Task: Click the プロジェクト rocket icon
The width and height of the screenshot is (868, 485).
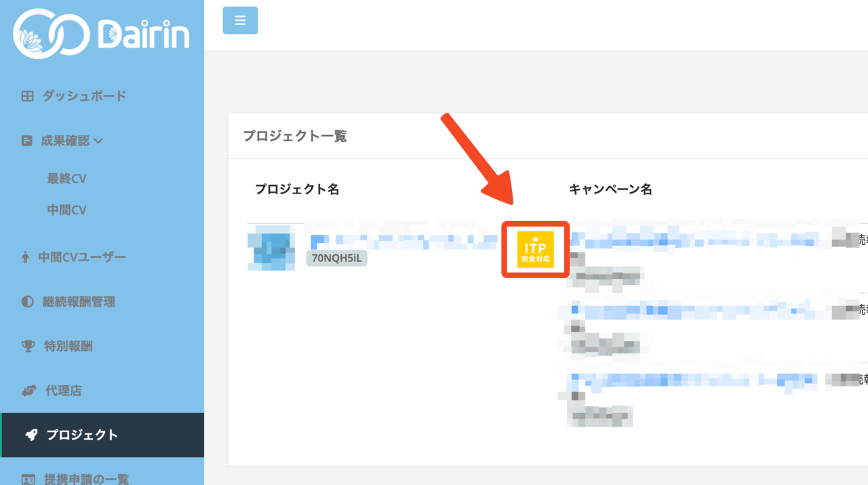Action: coord(31,435)
